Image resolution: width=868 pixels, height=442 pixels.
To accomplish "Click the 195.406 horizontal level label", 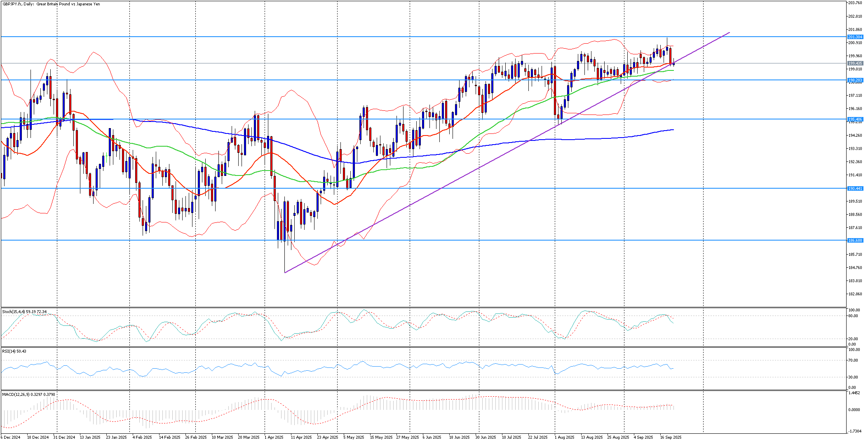I will (x=855, y=119).
